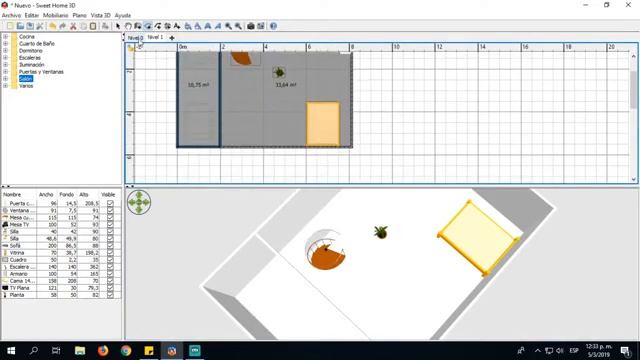Create a 3D video toolbar icon
Image resolution: width=640 pixels, height=360 pixels.
260,26
